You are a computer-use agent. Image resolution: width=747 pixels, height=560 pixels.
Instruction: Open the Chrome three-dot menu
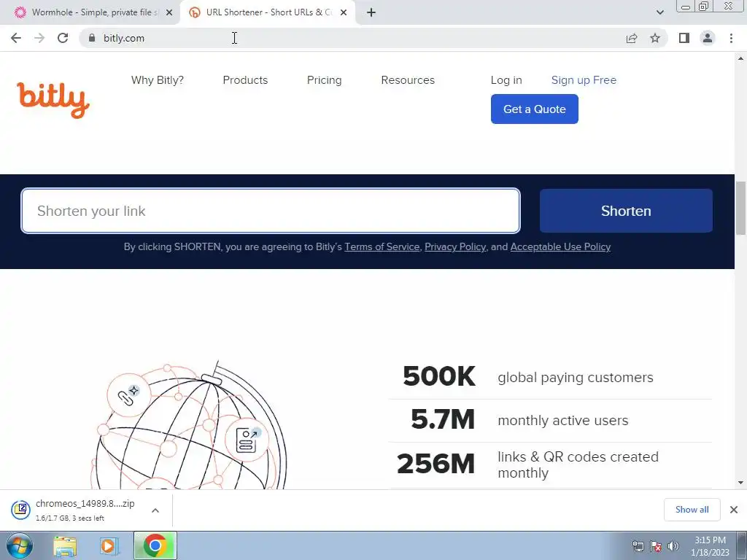[731, 38]
